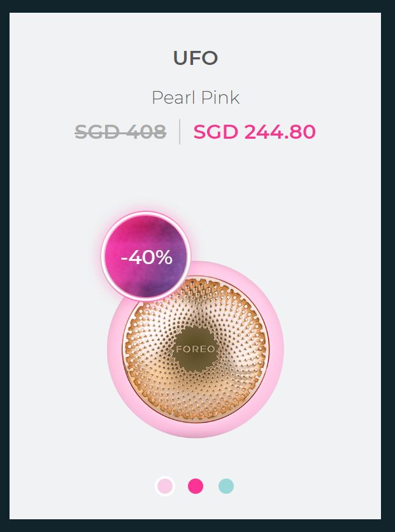Click the struck-through 408 number

(x=146, y=132)
